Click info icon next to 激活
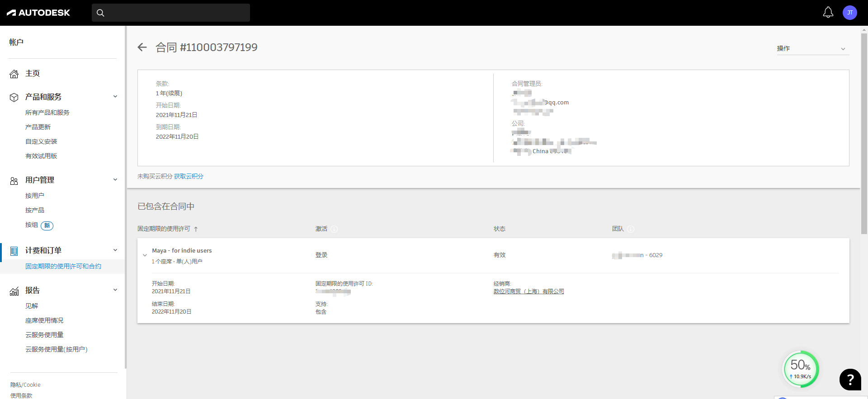Screen dimensions: 868x399 point(334,229)
